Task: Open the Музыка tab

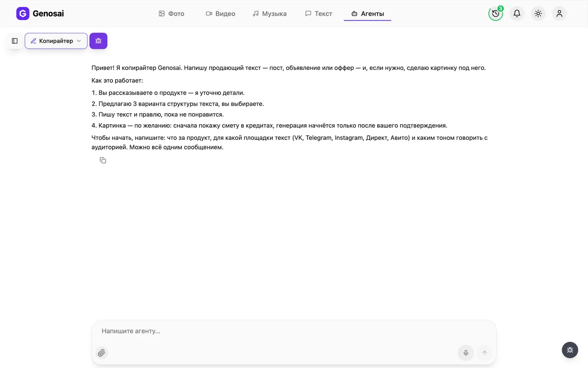Action: (270, 14)
